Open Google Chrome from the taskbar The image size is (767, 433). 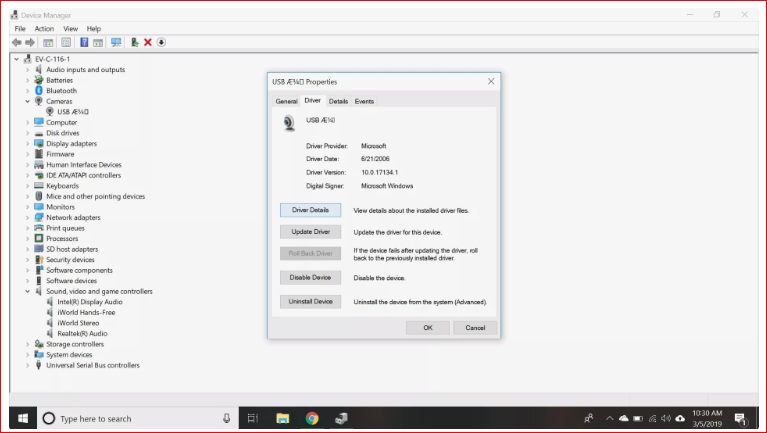[312, 418]
